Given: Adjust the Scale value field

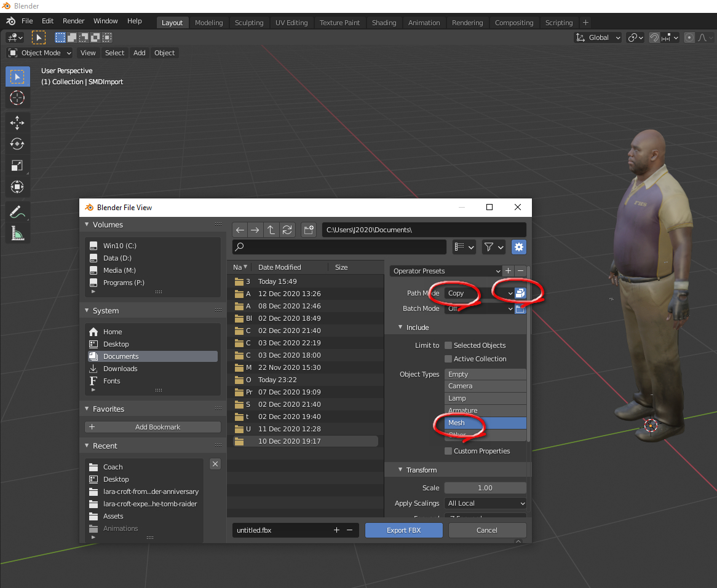Looking at the screenshot, I should pyautogui.click(x=485, y=488).
